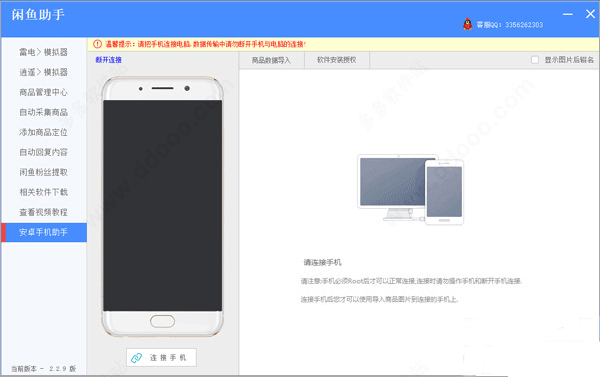The width and height of the screenshot is (600, 377).
Task: Switch to 商品数据导入 tab
Action: 271,60
